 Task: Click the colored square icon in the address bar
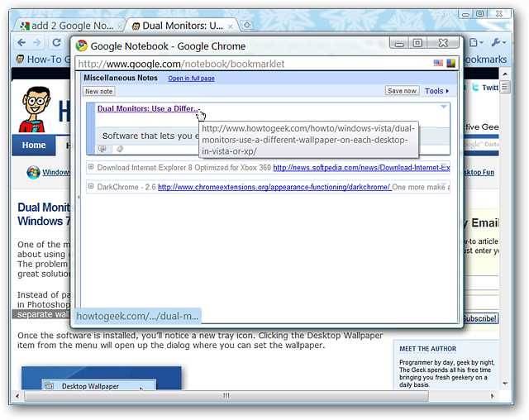451,63
